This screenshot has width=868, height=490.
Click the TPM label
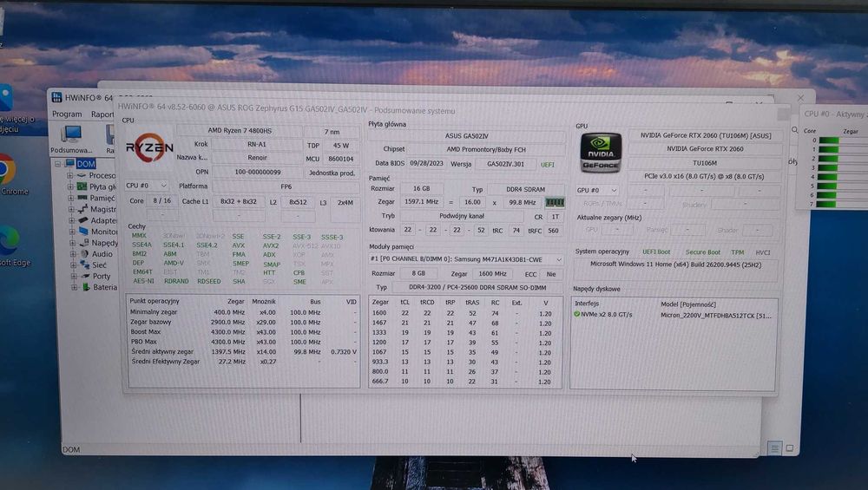pos(737,252)
